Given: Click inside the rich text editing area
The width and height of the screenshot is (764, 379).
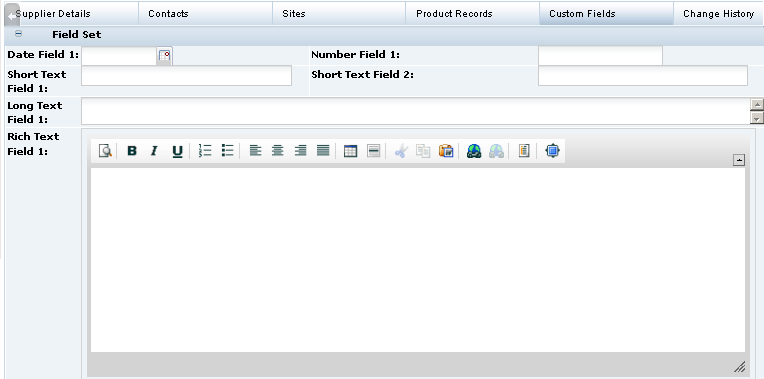Looking at the screenshot, I should coord(418,260).
